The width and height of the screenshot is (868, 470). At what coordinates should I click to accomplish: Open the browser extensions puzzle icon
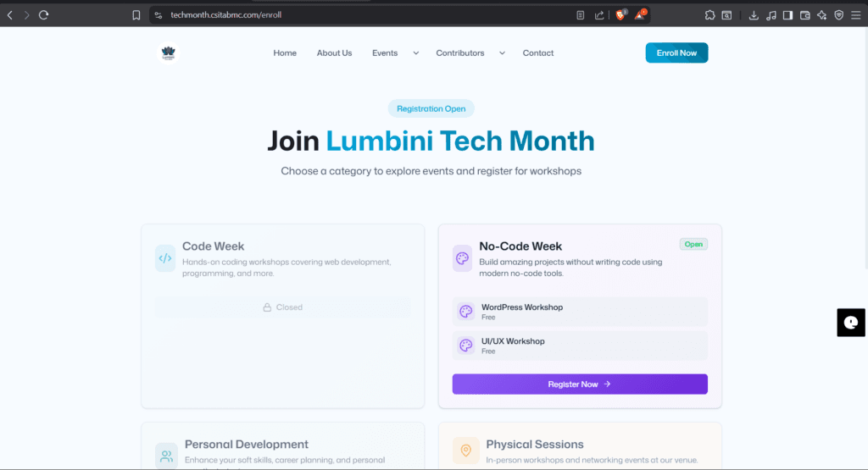tap(709, 15)
